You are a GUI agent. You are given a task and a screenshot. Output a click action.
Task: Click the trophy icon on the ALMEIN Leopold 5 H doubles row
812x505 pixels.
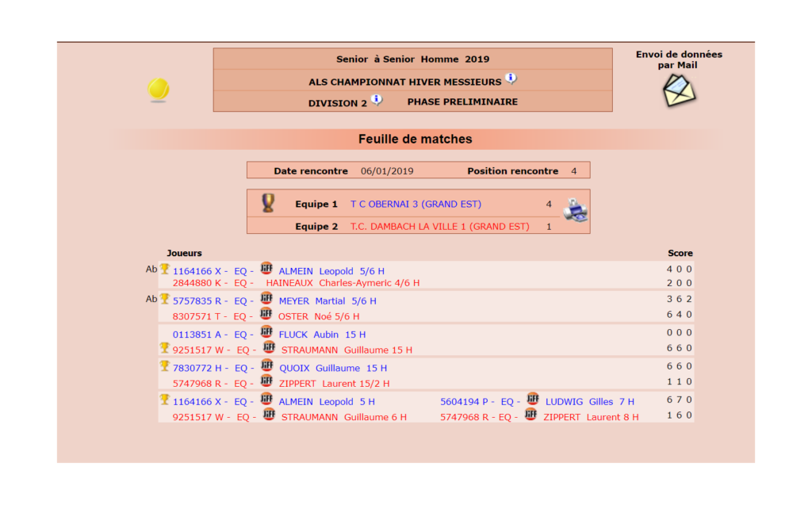(x=165, y=400)
